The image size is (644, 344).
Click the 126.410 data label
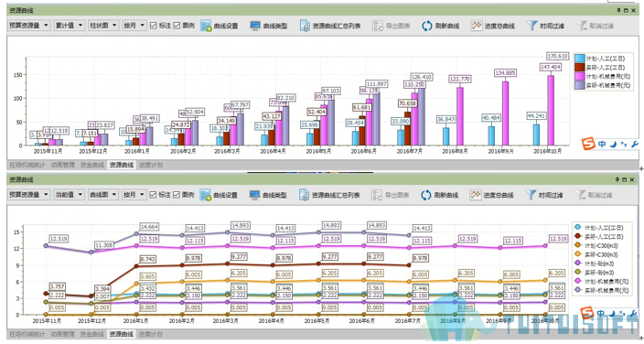coord(421,77)
